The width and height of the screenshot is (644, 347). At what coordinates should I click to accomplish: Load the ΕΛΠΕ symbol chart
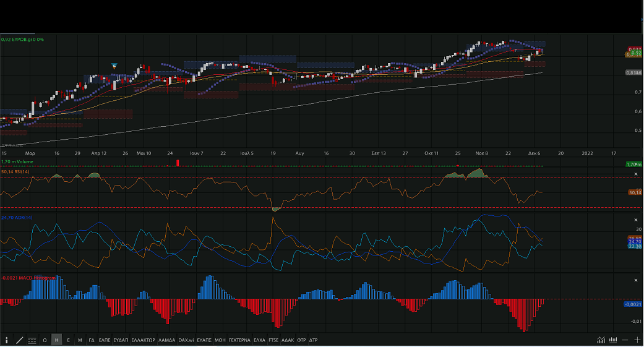[105, 340]
